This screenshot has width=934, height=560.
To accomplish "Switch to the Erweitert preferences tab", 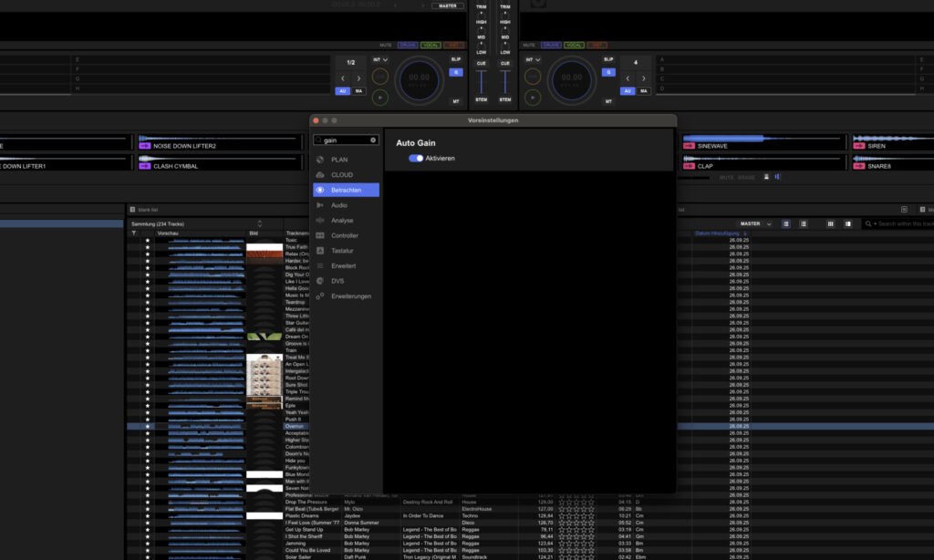I will 347,264.
